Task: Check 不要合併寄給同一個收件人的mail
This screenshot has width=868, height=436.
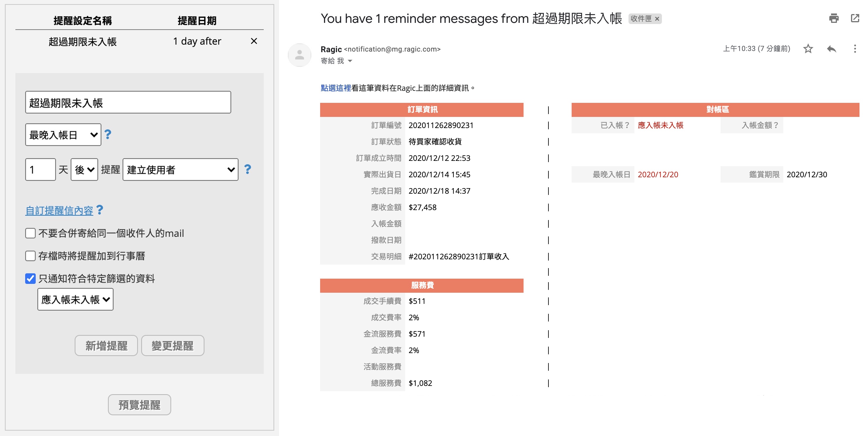Action: [x=30, y=233]
